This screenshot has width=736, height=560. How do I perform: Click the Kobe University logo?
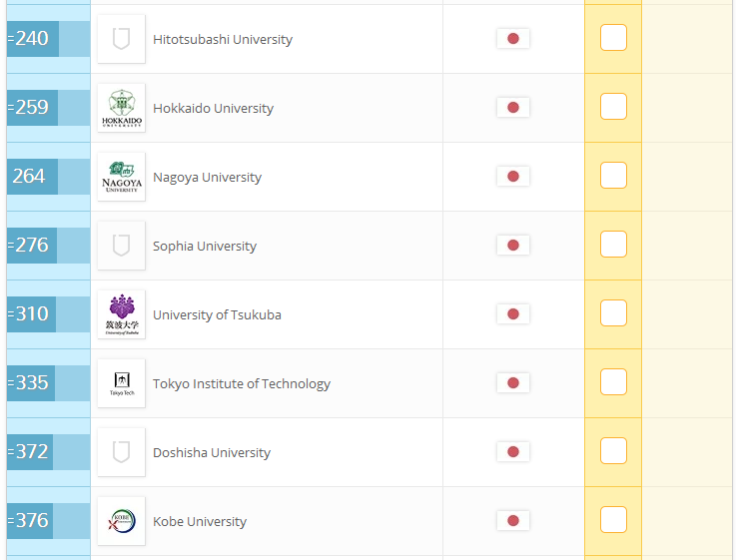(x=122, y=521)
